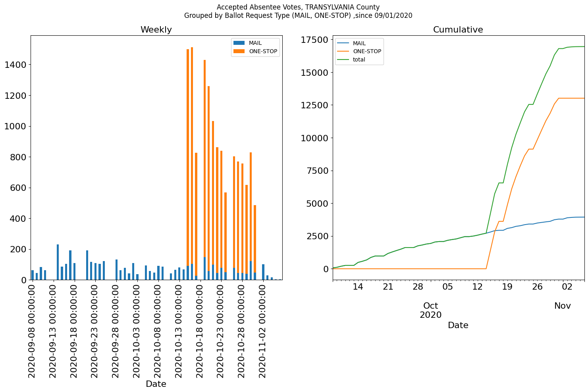Click the orange ONE-STOP line sample in Cumulative legend

pos(343,52)
